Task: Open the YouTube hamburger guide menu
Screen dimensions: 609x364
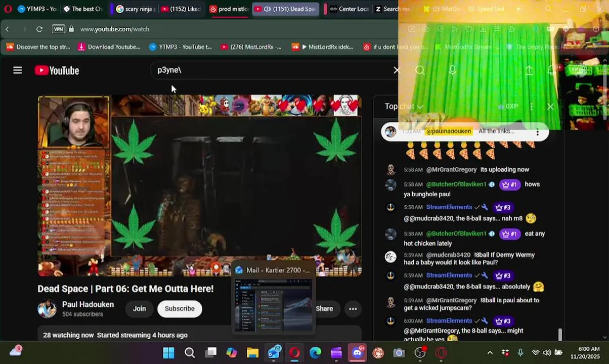Action: (18, 70)
